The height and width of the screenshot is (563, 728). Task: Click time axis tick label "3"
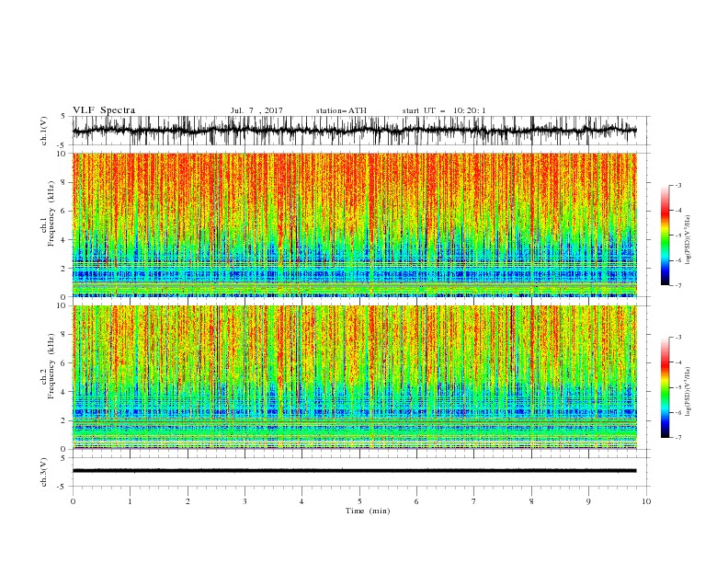coord(245,501)
